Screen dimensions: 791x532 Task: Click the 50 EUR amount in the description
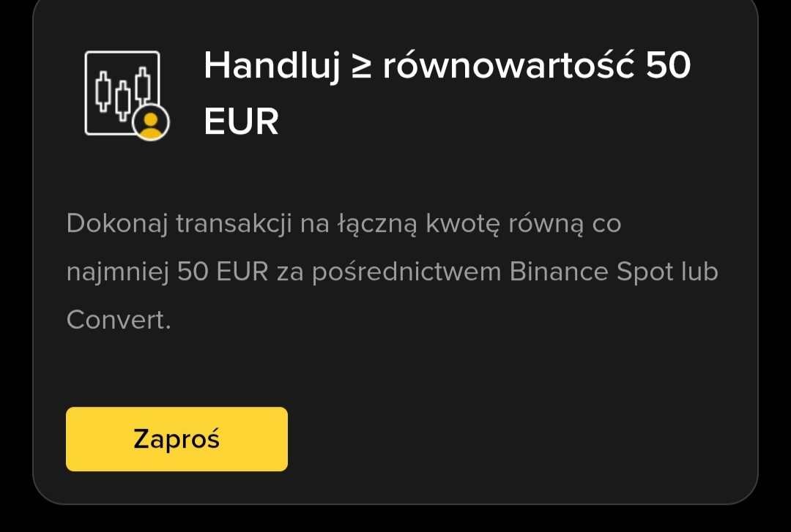(x=223, y=271)
